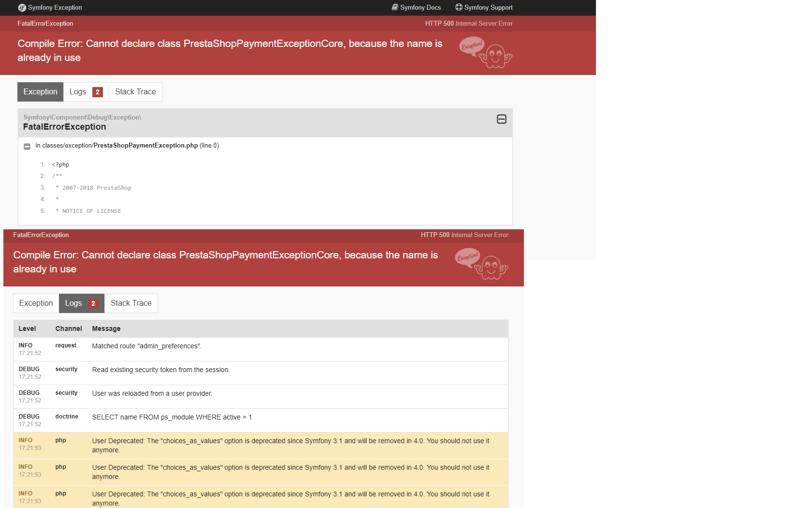Click the DEBUG level of the doctrine row
The image size is (812, 508).
(29, 417)
